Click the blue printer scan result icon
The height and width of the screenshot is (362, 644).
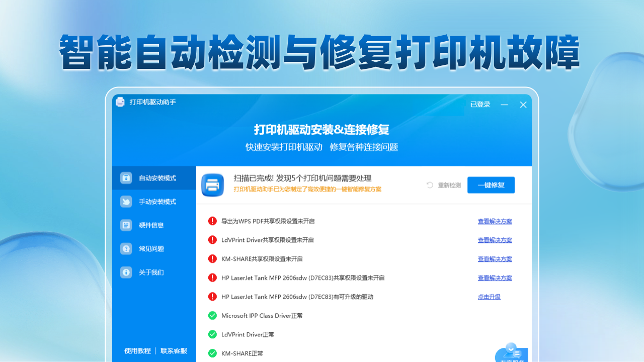(213, 185)
